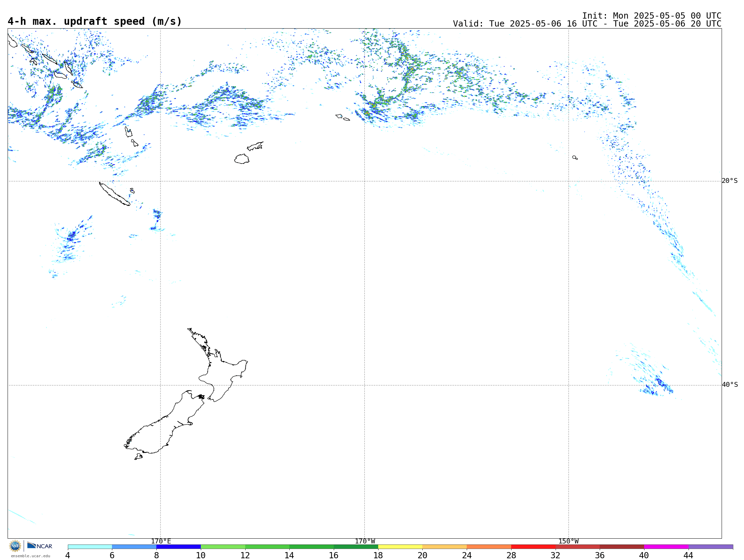Click the 150°W longitude label
This screenshot has width=744, height=560.
tap(568, 541)
